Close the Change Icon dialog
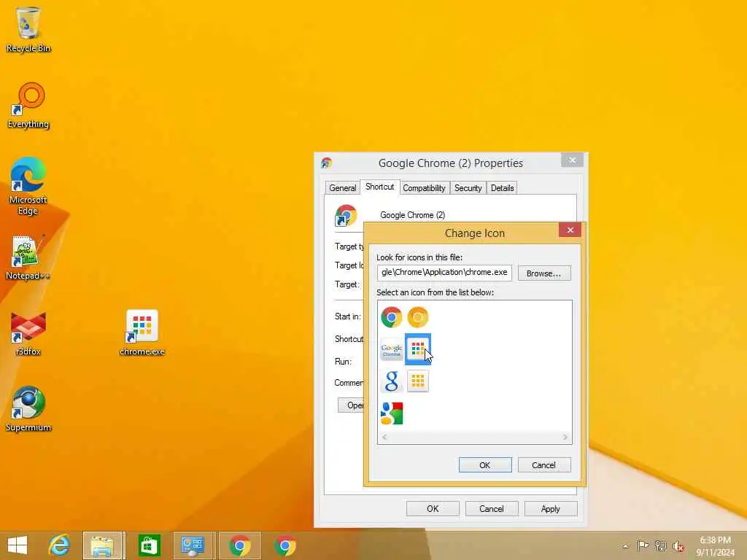The height and width of the screenshot is (560, 747). pyautogui.click(x=570, y=230)
